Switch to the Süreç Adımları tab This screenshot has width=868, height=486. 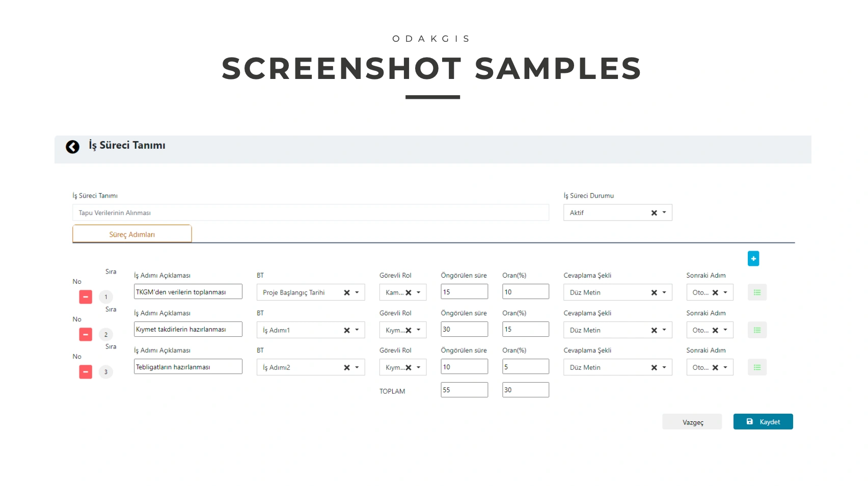tap(132, 234)
